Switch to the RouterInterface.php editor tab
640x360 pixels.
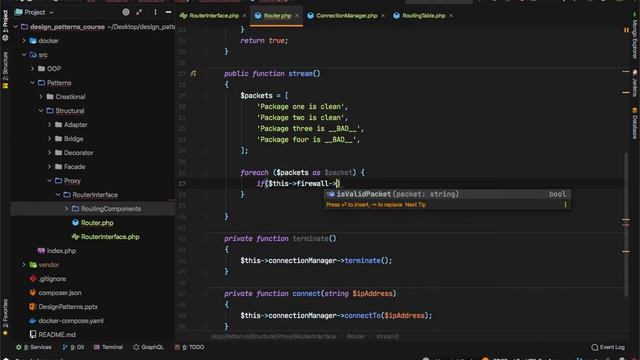click(x=209, y=16)
